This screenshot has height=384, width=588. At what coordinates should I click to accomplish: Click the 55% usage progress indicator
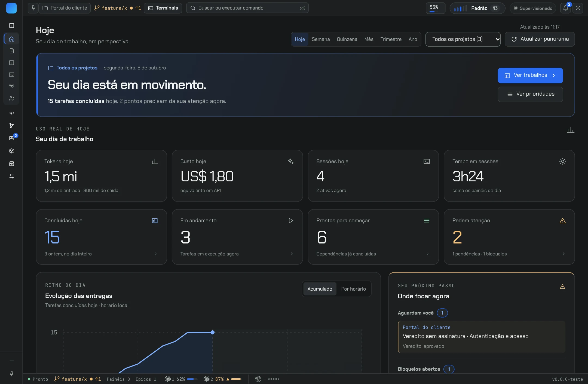(x=435, y=8)
